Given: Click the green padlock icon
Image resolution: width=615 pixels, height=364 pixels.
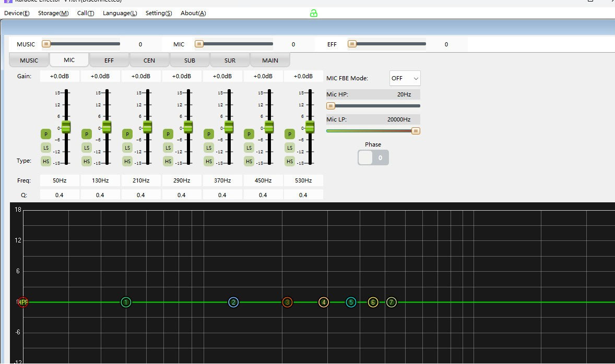Looking at the screenshot, I should click(314, 13).
